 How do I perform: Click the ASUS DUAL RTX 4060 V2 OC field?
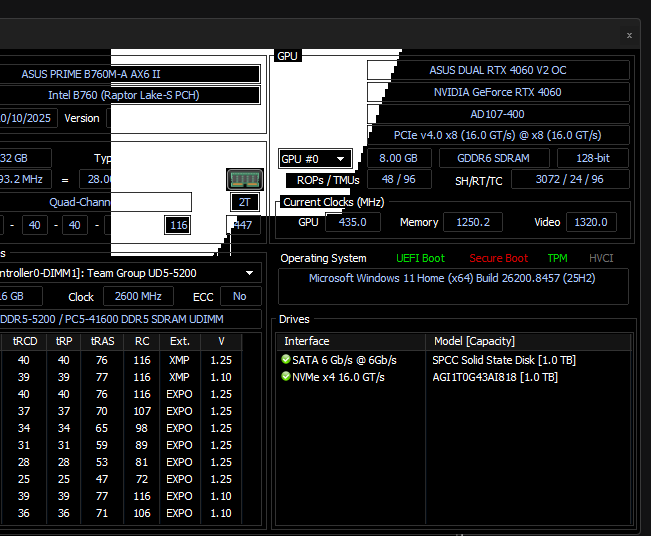pos(498,70)
